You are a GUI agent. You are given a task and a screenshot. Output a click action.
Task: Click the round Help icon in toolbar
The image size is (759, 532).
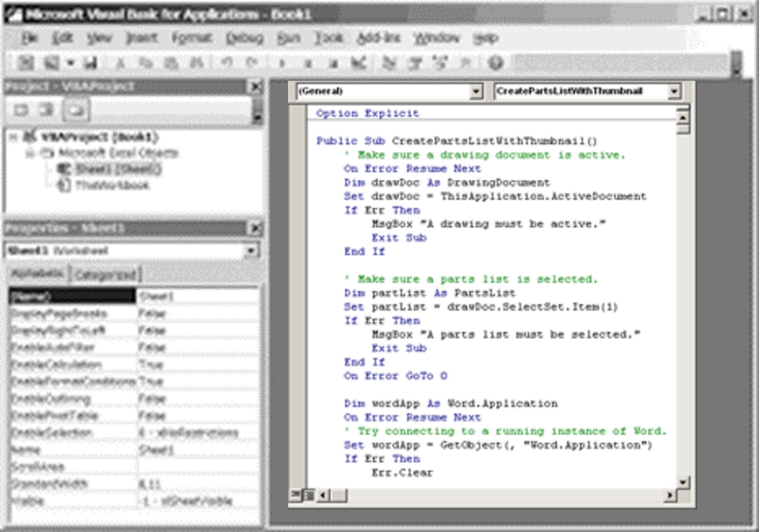495,63
